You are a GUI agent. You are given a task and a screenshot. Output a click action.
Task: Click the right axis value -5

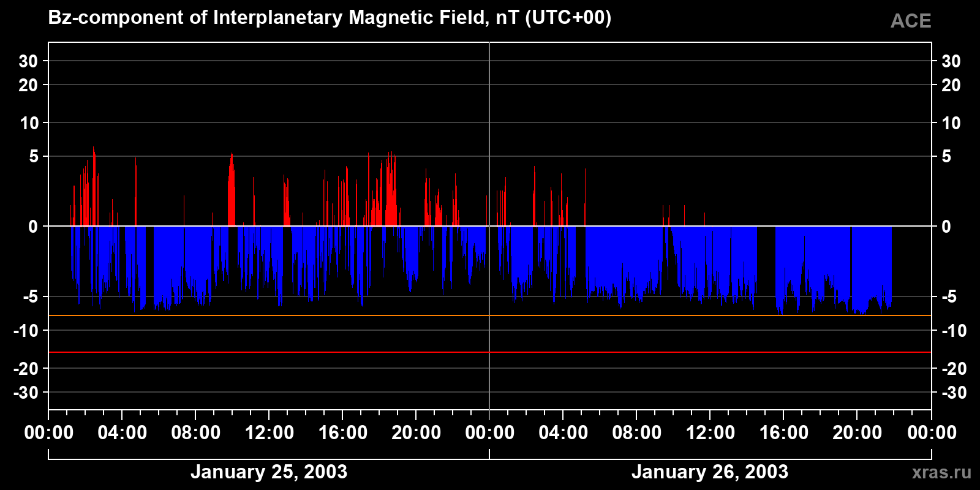949,297
